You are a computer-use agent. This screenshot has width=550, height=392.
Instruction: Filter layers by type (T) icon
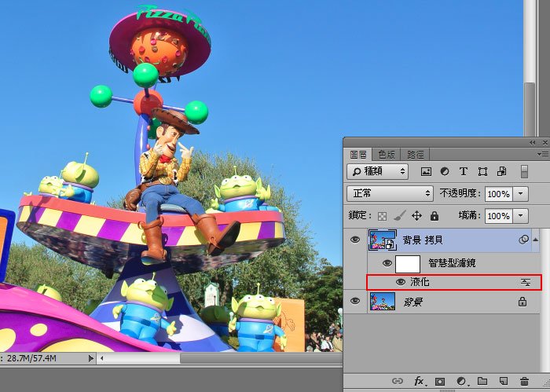[464, 171]
